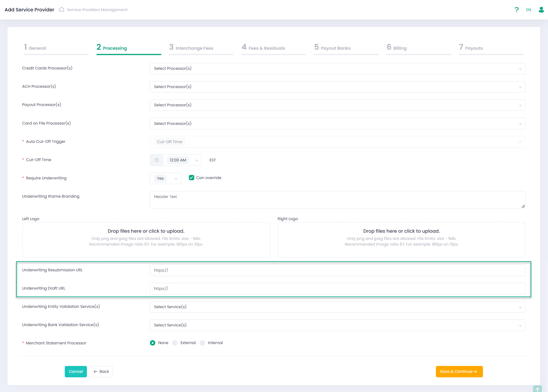The height and width of the screenshot is (392, 548).
Task: Uncheck the Can override checkbox
Action: 192,178
